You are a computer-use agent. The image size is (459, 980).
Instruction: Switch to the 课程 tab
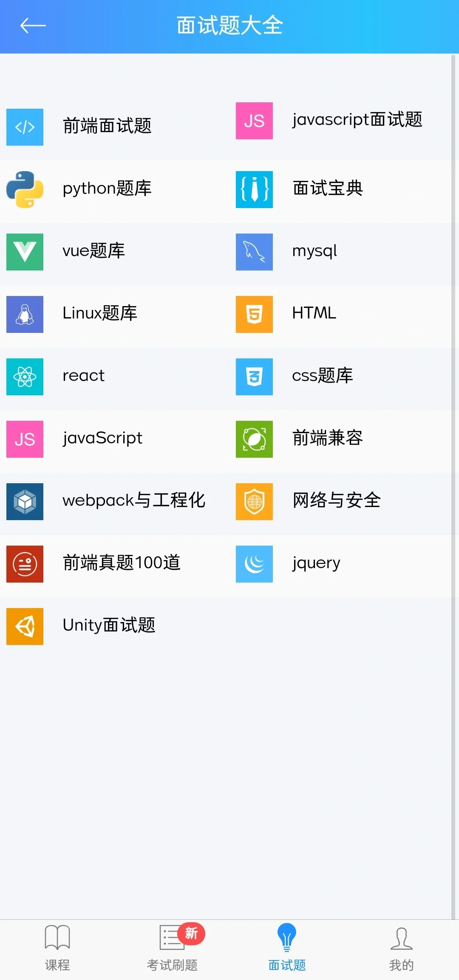(x=57, y=949)
